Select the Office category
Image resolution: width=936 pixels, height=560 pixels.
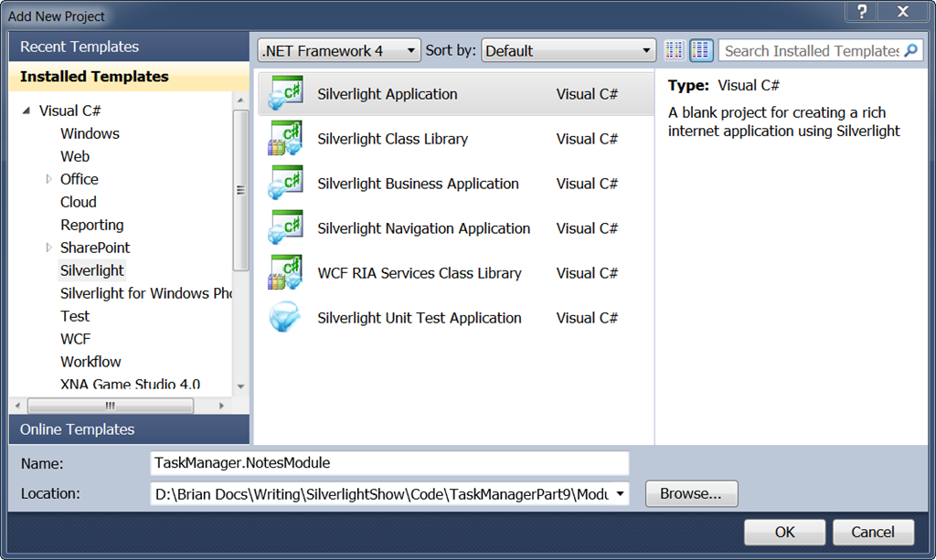80,179
